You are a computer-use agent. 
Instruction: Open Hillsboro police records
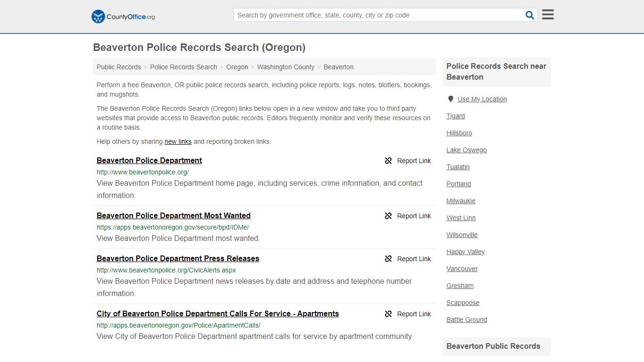click(x=459, y=133)
